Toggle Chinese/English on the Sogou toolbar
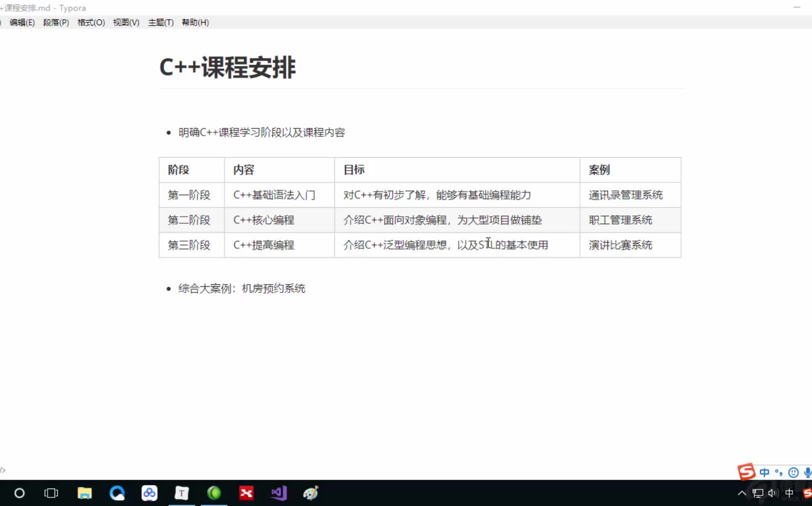 (764, 472)
